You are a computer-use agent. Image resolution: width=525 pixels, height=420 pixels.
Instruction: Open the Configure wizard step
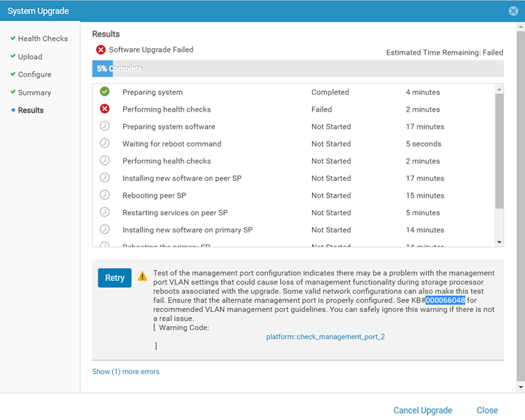[34, 74]
